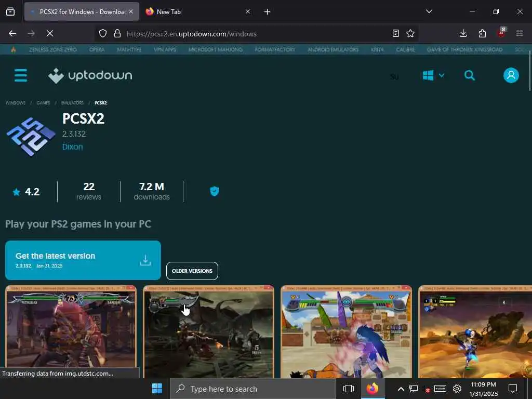Open Task View on the taskbar
This screenshot has height=399, width=532.
point(349,389)
